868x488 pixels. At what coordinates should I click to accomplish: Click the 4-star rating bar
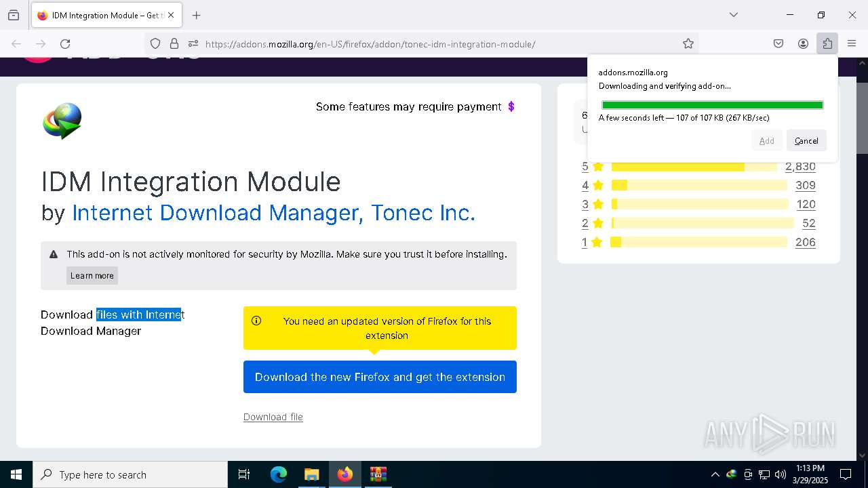click(x=699, y=185)
